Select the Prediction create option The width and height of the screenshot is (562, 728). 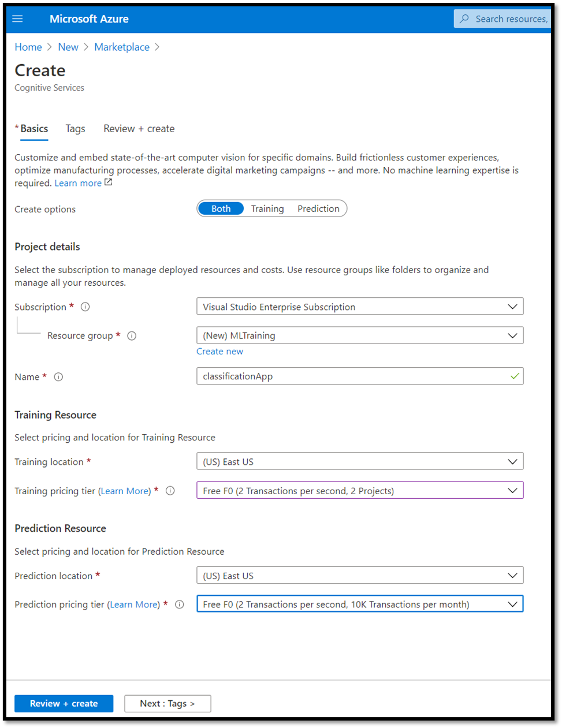(318, 208)
